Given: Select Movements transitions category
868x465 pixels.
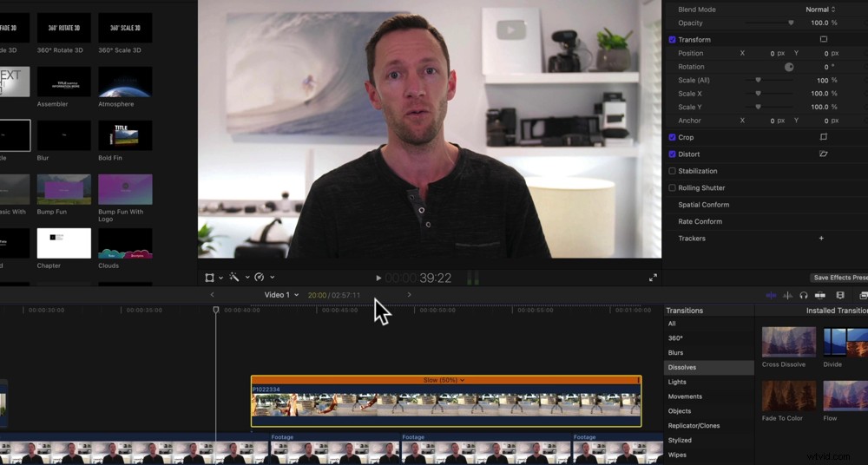Looking at the screenshot, I should point(708,396).
